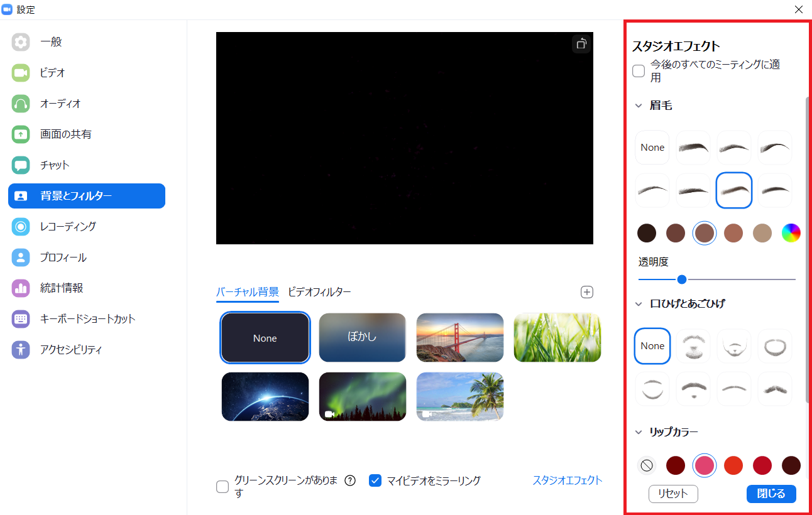The width and height of the screenshot is (812, 515).
Task: Select the no lip color icon
Action: point(646,465)
